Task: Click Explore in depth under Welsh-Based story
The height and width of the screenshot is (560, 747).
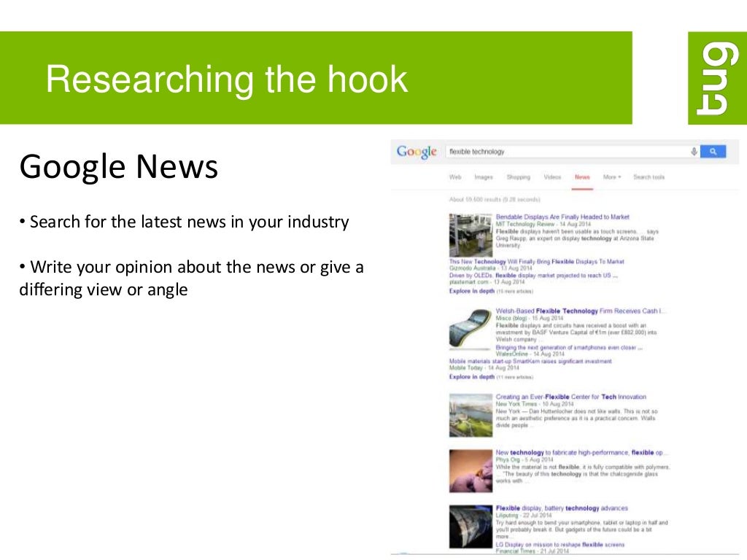Action: [x=472, y=377]
